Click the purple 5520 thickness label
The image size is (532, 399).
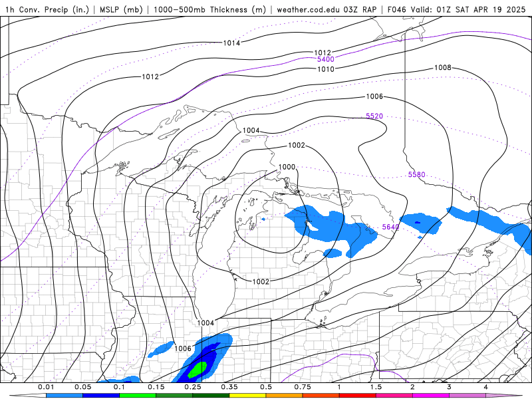click(x=374, y=116)
